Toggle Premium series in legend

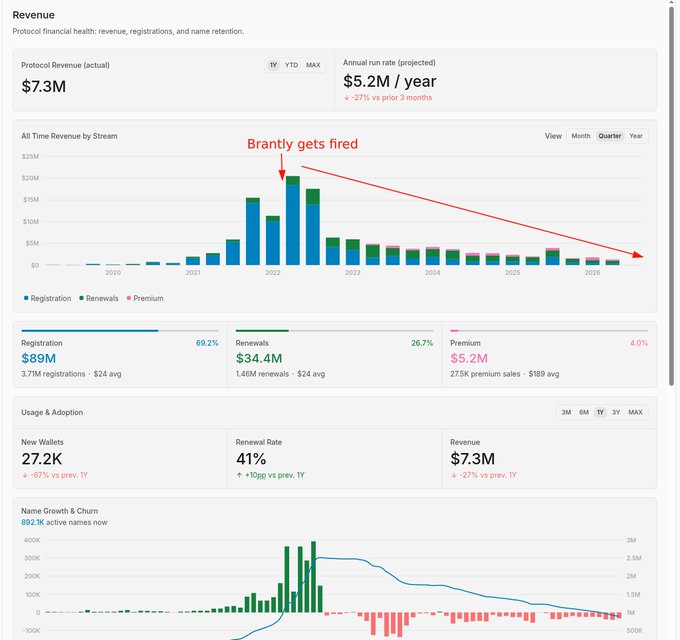click(145, 298)
